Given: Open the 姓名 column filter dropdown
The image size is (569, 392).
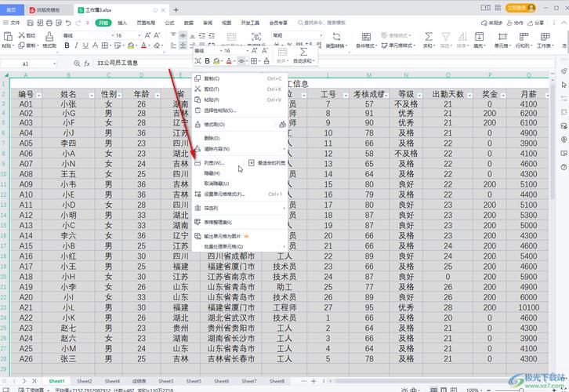Looking at the screenshot, I should tap(92, 95).
